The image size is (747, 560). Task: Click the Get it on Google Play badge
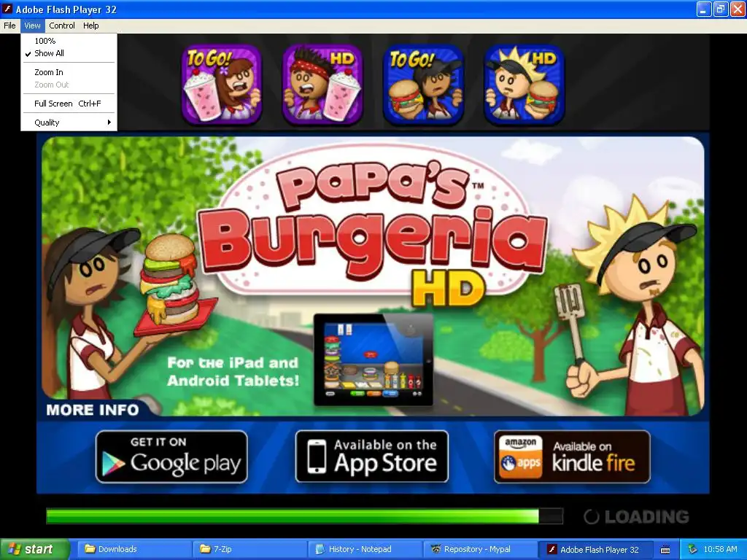[171, 456]
